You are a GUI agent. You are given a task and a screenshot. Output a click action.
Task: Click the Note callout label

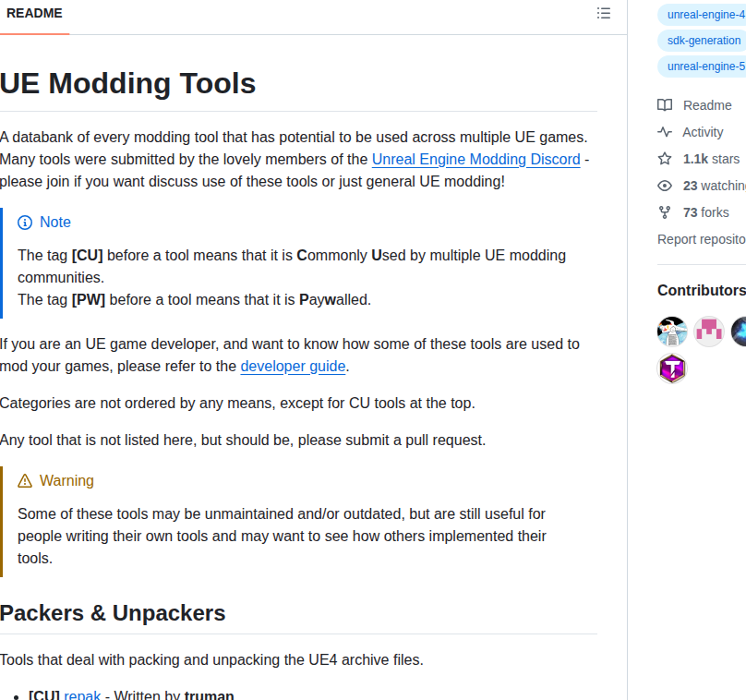55,223
